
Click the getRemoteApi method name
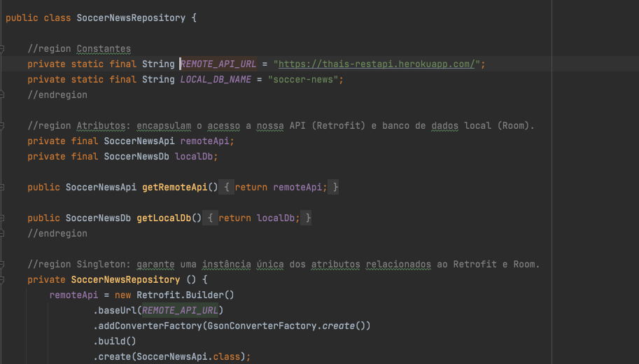[174, 187]
